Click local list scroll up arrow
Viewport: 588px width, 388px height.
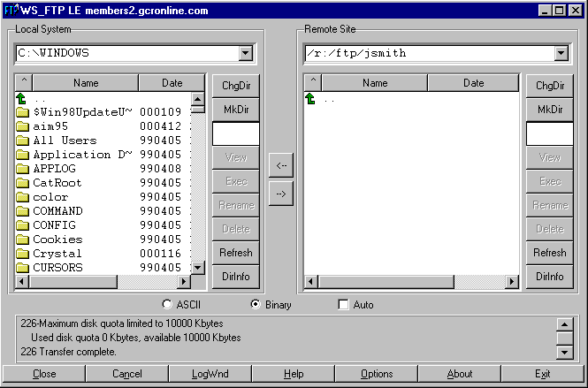[198, 99]
